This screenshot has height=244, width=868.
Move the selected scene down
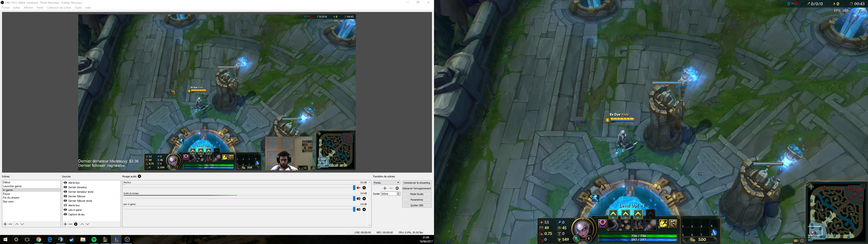[22, 224]
